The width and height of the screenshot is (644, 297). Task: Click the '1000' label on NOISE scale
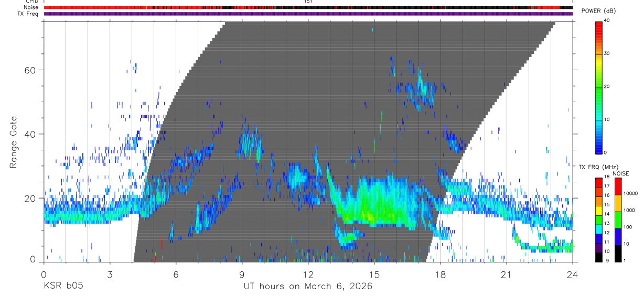click(x=629, y=210)
